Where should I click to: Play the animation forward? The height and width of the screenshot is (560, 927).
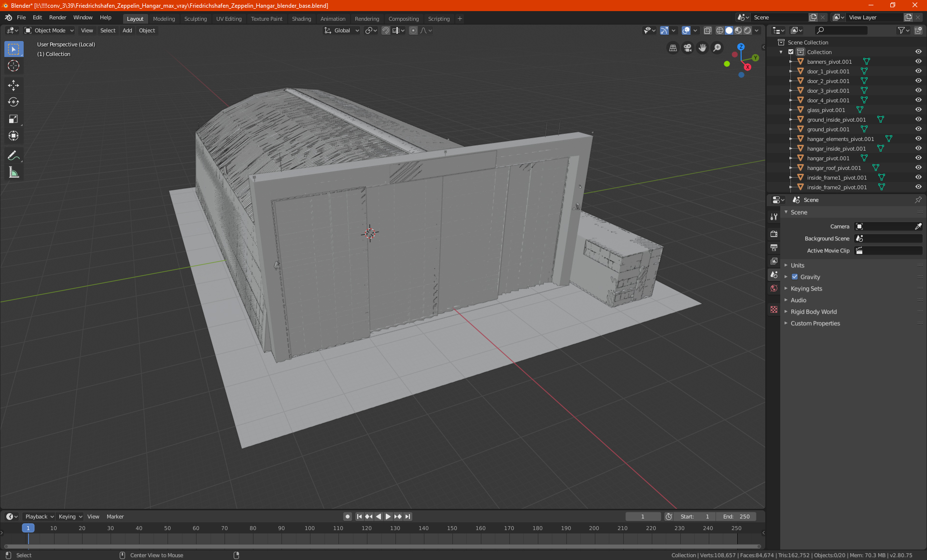pos(388,517)
